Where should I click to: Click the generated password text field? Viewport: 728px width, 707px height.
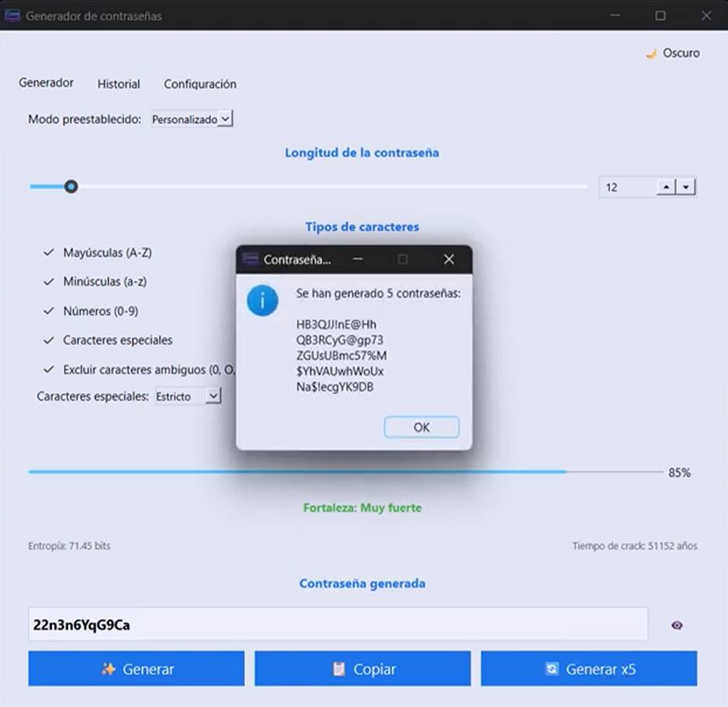pyautogui.click(x=337, y=625)
